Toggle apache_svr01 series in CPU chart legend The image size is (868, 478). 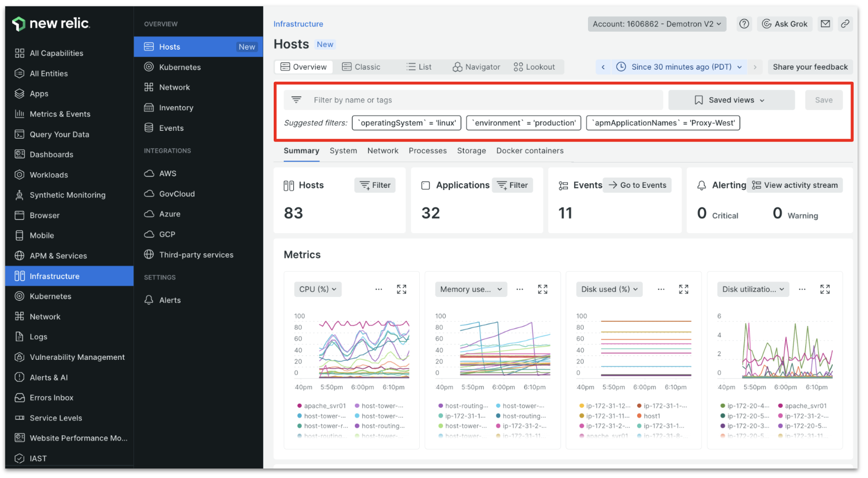(322, 406)
